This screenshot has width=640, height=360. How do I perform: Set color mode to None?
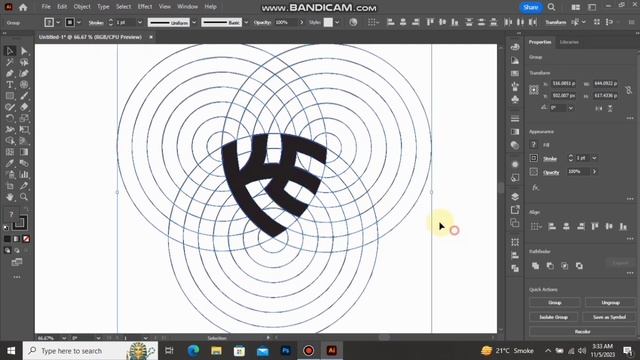click(26, 239)
